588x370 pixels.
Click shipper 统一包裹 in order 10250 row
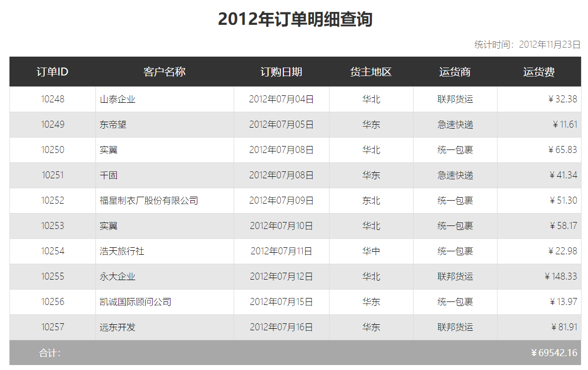coord(455,150)
